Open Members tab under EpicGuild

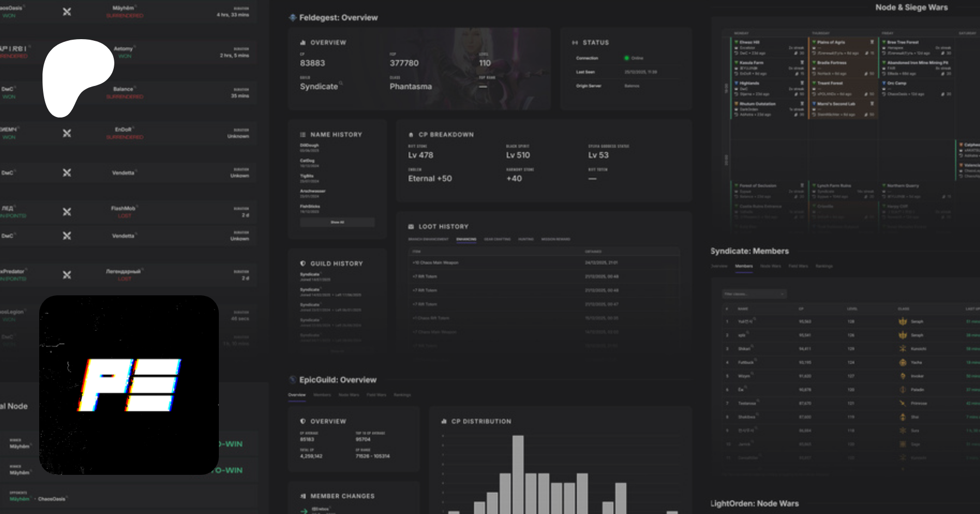(322, 395)
